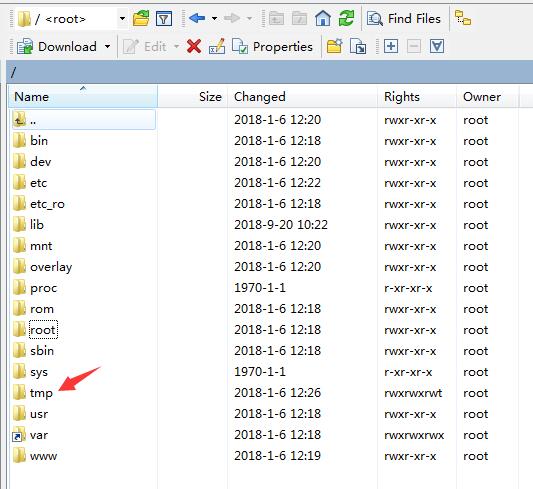The height and width of the screenshot is (489, 533).
Task: Select the var symlink entry
Action: pyautogui.click(x=39, y=435)
